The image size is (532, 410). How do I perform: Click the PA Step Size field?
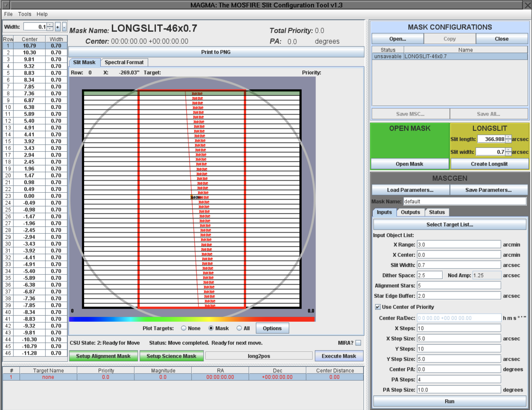[459, 390]
